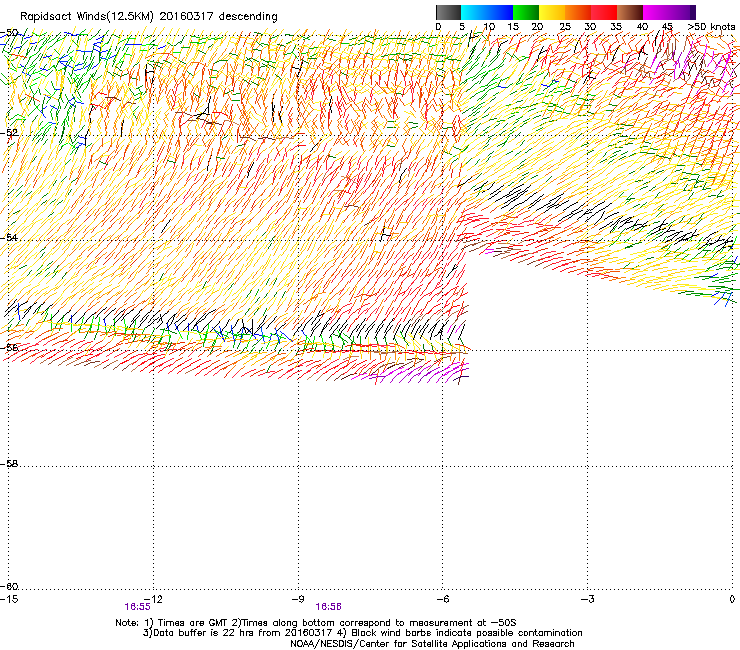Click latitude label '-60'
The height and width of the screenshot is (650, 740).
9,587
